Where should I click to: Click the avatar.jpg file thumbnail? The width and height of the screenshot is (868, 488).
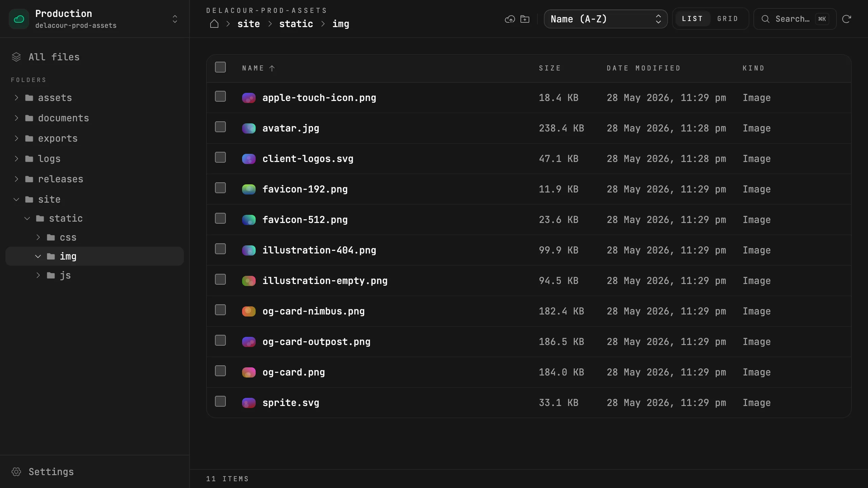click(x=249, y=128)
